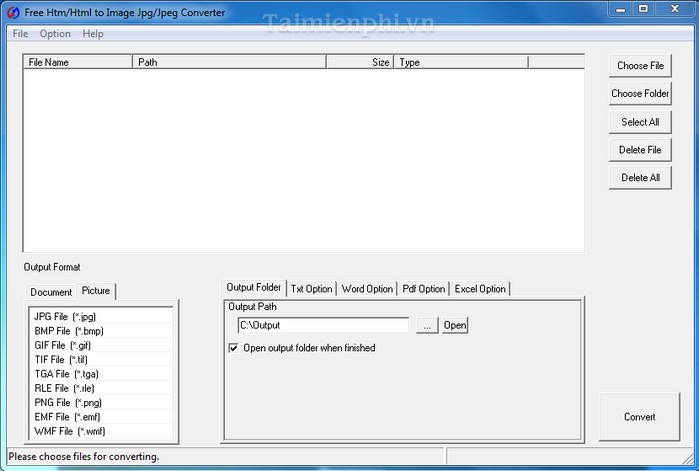This screenshot has width=699, height=471.
Task: Open the File menu
Action: pos(21,34)
